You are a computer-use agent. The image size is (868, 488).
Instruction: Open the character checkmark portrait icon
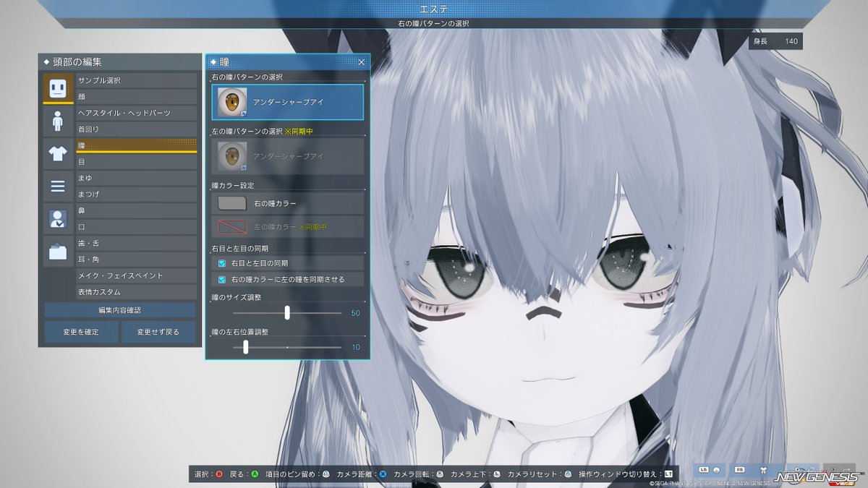pyautogui.click(x=58, y=219)
